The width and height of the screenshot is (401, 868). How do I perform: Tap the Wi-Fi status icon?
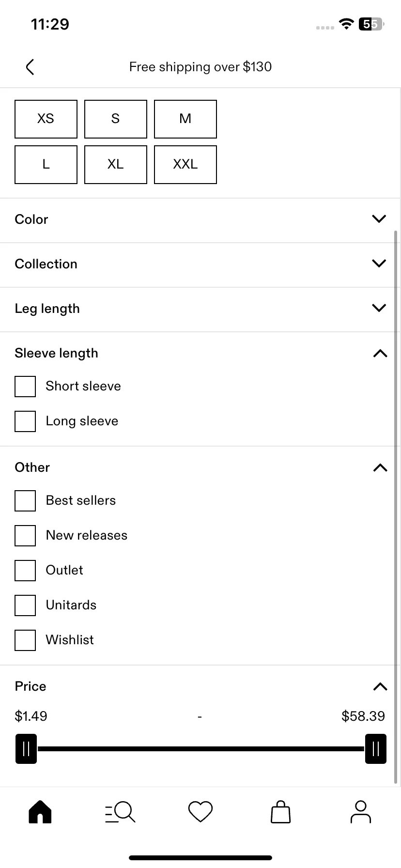pos(346,24)
